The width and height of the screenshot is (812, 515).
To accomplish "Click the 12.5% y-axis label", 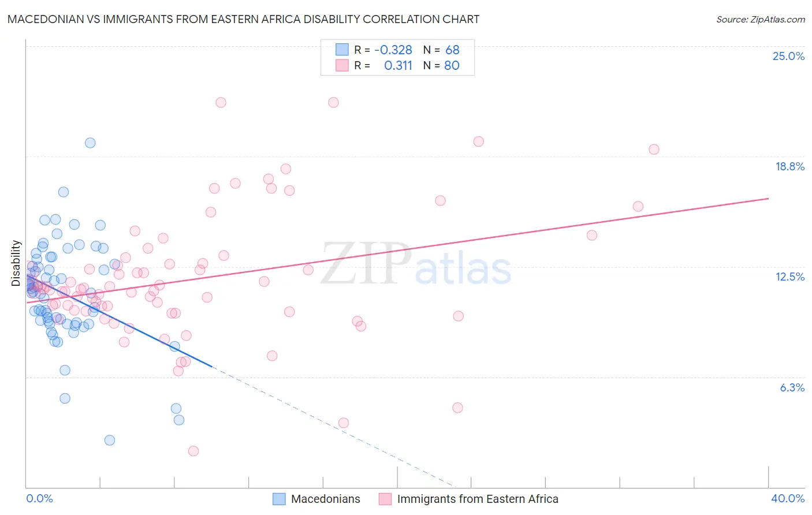I will (789, 277).
